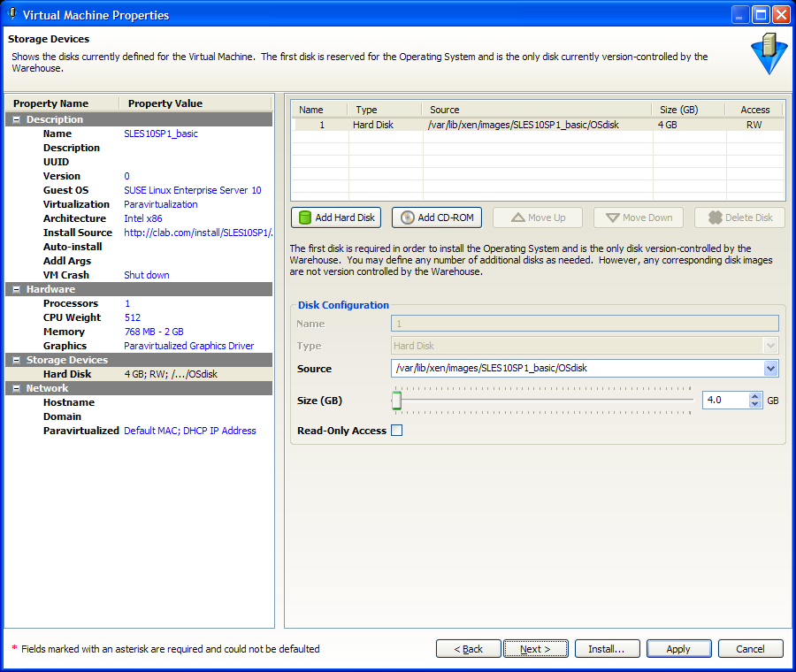
Task: Select the CPU Weight property row
Action: tap(139, 317)
